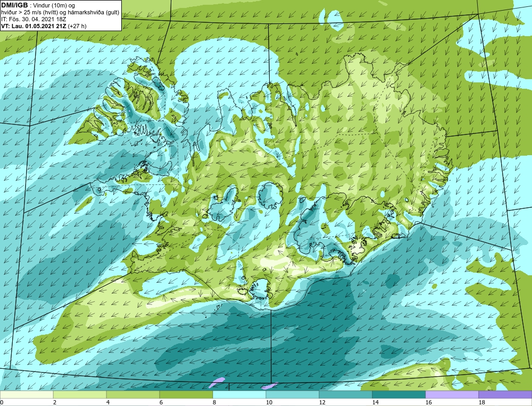Click the 14–16 m/s dark teal swatch
Screen dimensions: 532x406
pyautogui.click(x=398, y=395)
